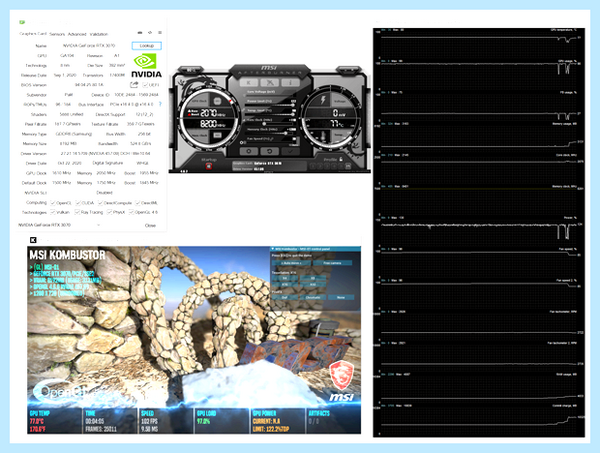Switch to GPU-Z Advanced tab
Image resolution: width=600 pixels, height=453 pixels.
tap(77, 34)
